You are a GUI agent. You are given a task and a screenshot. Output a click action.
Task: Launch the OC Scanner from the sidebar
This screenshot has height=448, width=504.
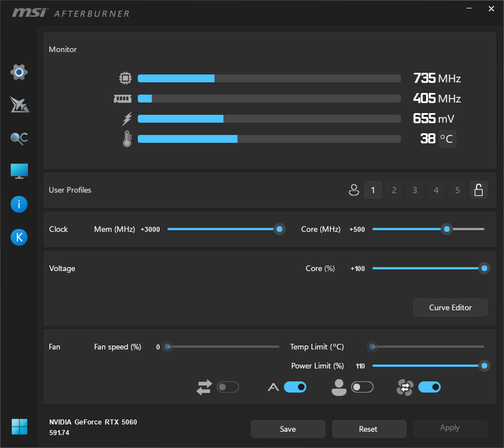click(x=18, y=138)
